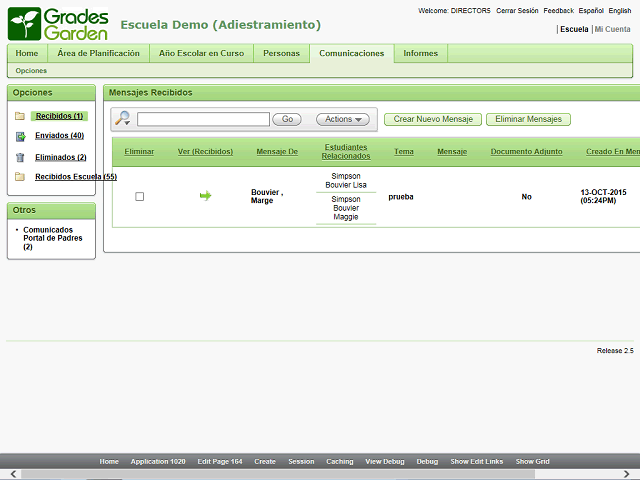640x480 pixels.
Task: Check the Eliminar checkbox for Marge's message
Action: coord(139,197)
